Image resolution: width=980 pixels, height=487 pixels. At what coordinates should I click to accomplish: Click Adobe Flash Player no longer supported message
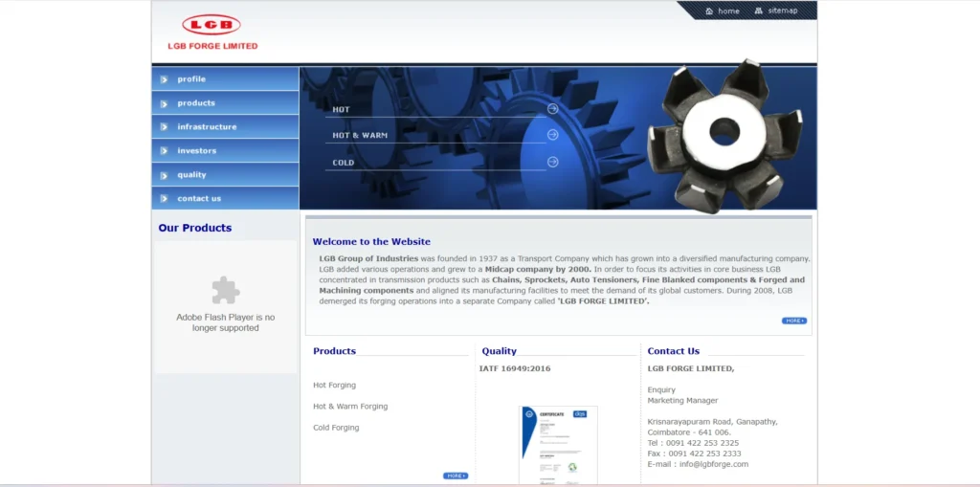tap(226, 322)
